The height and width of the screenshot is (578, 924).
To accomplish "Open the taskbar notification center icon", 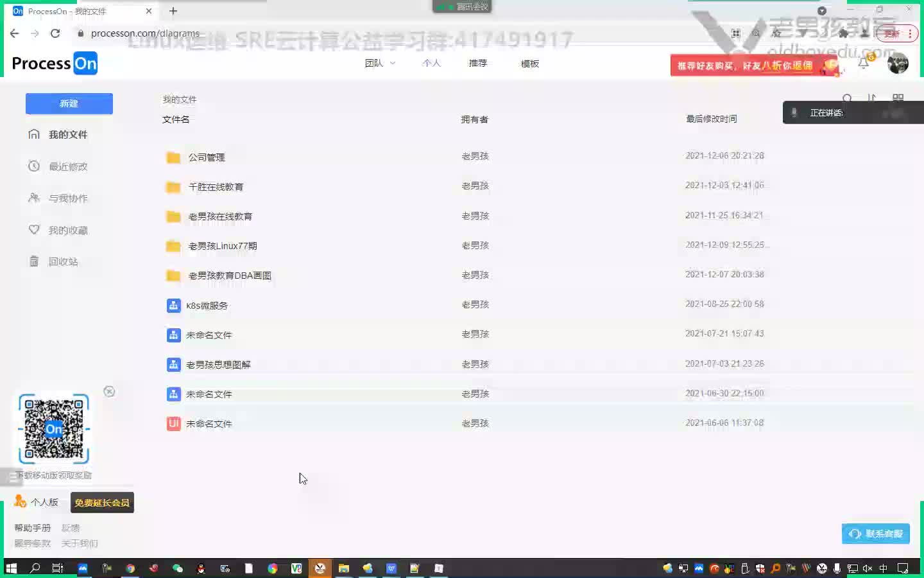I will pyautogui.click(x=903, y=568).
